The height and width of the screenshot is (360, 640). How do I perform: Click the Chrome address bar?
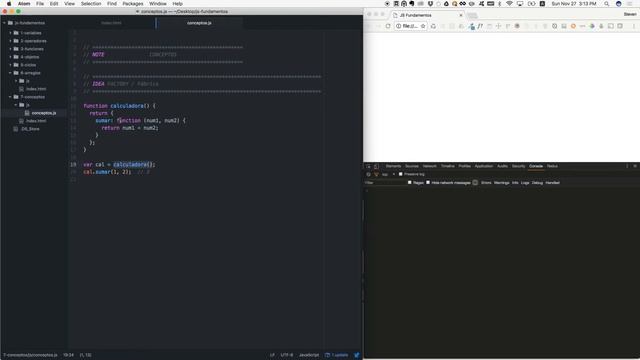pos(411,26)
